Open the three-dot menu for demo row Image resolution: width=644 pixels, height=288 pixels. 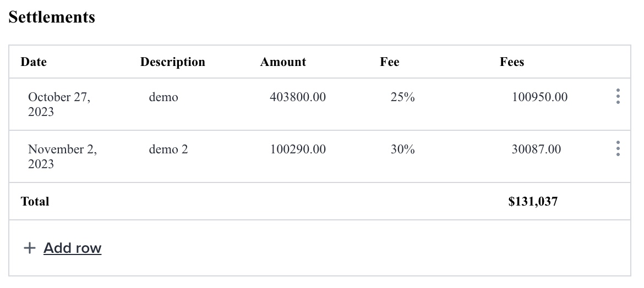pos(618,96)
